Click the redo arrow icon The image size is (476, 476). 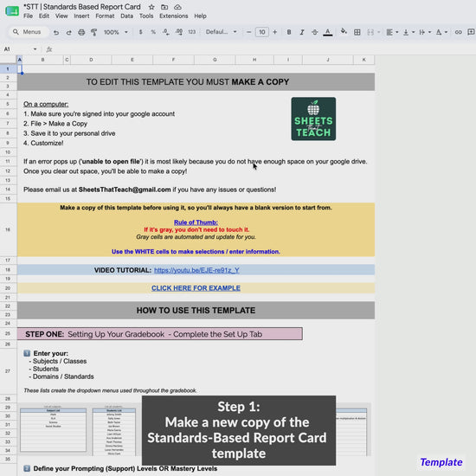click(69, 32)
